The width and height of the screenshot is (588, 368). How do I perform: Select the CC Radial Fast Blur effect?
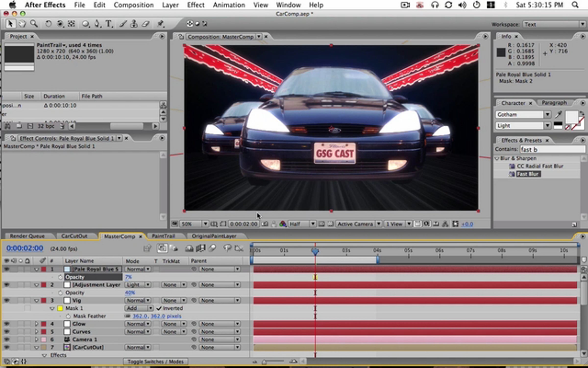click(540, 166)
